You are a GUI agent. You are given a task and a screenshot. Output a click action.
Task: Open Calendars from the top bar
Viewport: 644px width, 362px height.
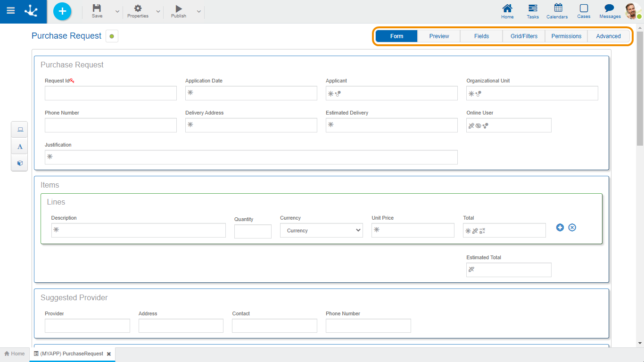[x=557, y=11]
